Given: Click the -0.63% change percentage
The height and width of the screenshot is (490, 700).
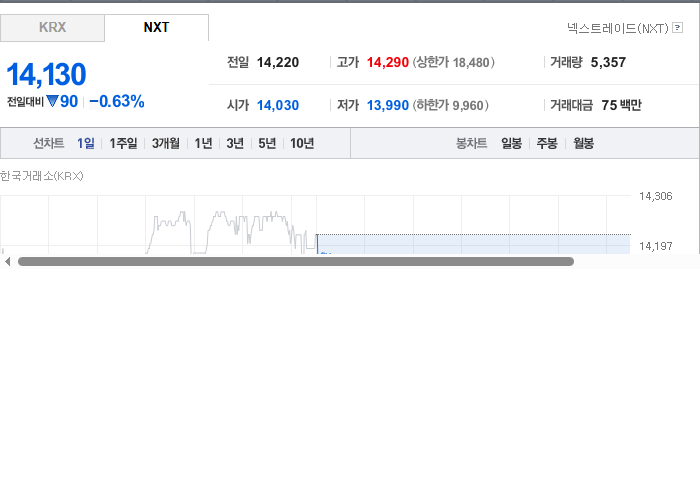Looking at the screenshot, I should pos(117,102).
